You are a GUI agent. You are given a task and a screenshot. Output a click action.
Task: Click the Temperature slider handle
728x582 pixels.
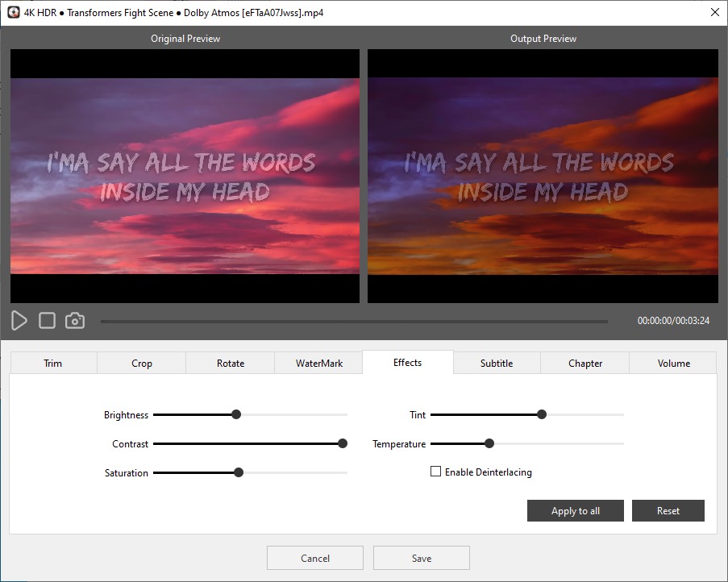pos(489,443)
